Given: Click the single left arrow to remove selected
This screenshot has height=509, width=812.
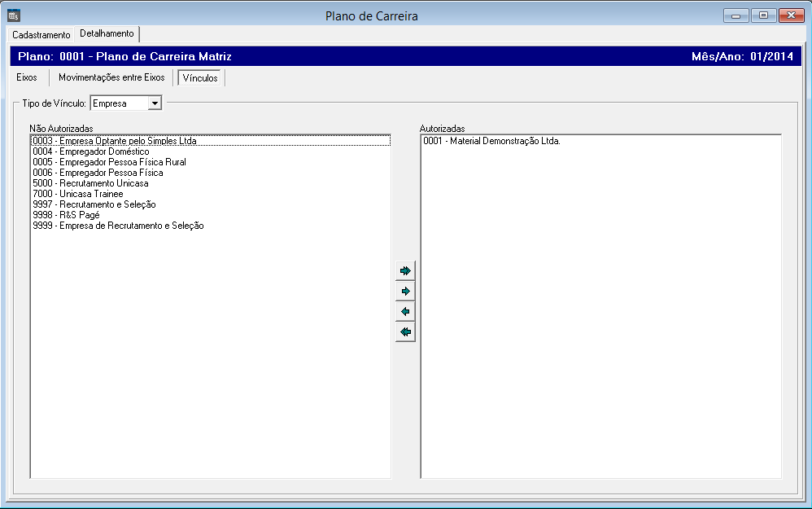Looking at the screenshot, I should [405, 312].
